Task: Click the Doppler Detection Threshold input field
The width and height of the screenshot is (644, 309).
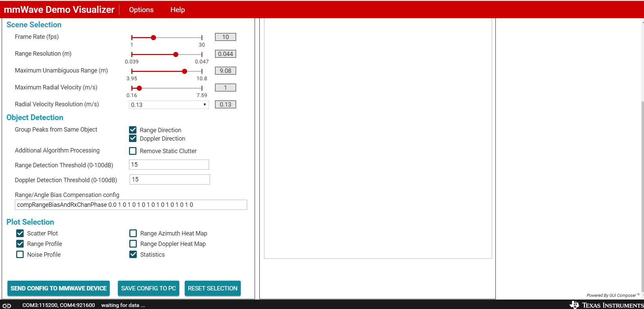Action: 170,179
